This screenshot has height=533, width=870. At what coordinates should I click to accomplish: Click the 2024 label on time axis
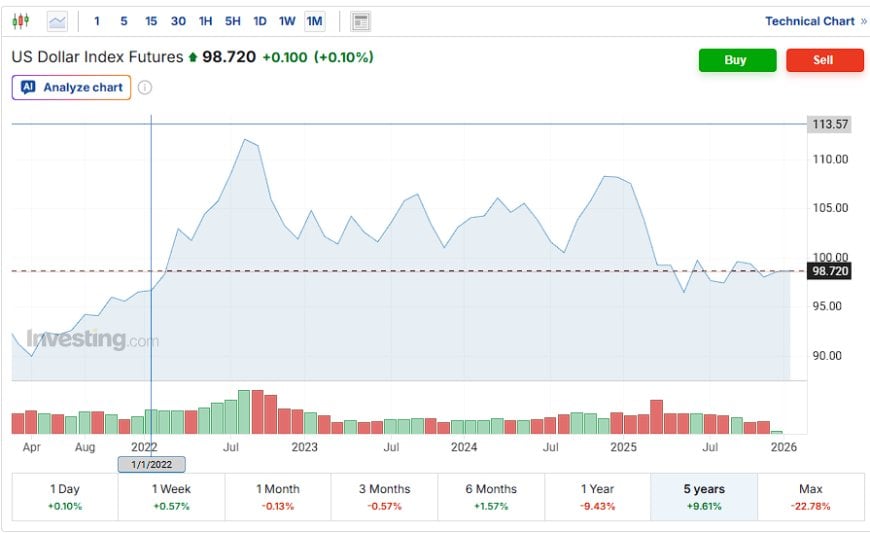tap(464, 447)
